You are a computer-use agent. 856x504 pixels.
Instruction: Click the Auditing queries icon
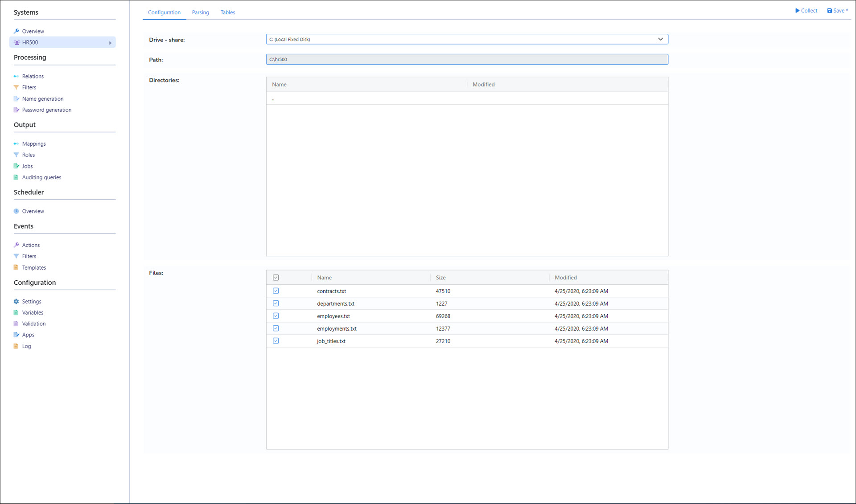(16, 177)
